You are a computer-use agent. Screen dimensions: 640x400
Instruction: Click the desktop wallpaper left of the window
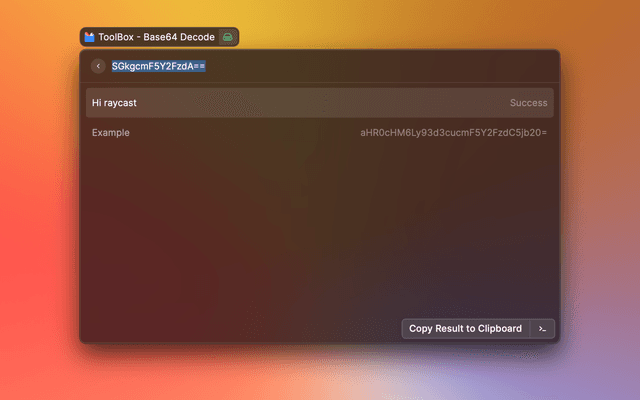click(40, 200)
